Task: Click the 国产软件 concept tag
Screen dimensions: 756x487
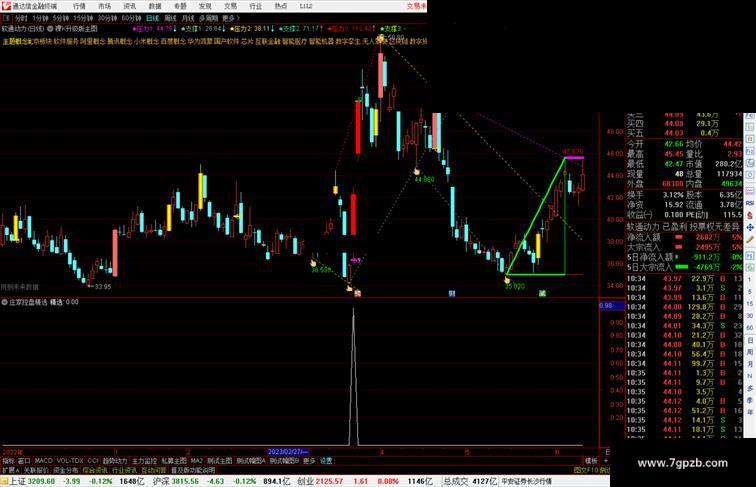Action: pyautogui.click(x=227, y=41)
